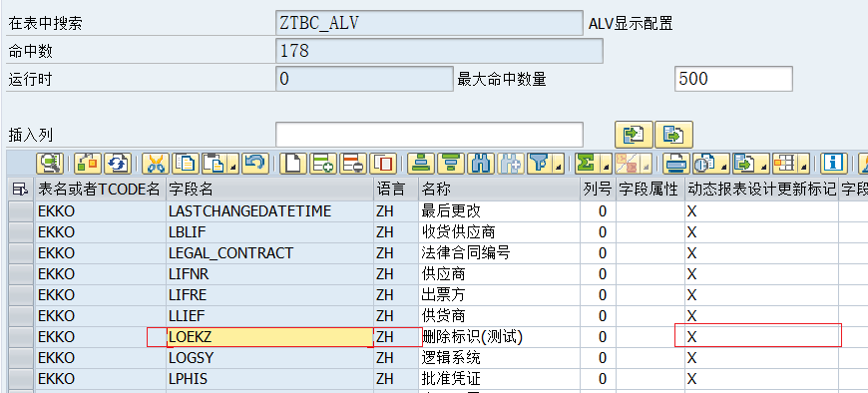This screenshot has width=868, height=393.
Task: Click the LIFRE field name cell
Action: (x=270, y=295)
